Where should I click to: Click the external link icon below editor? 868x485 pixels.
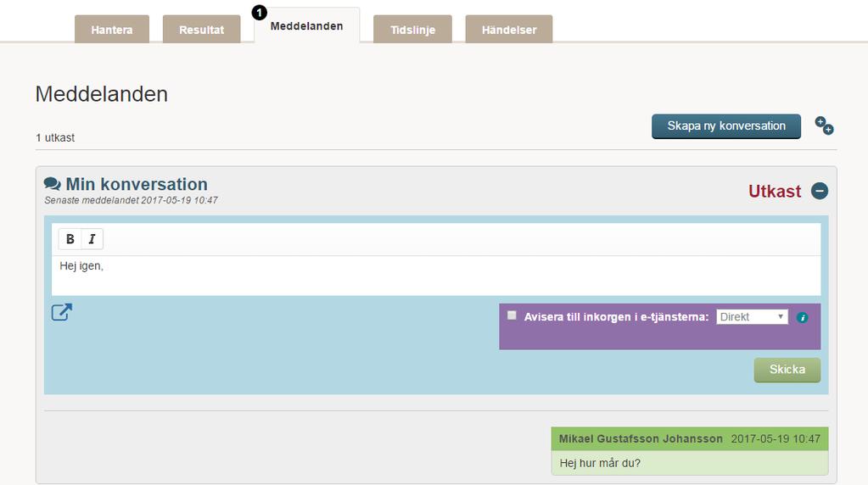coord(61,313)
